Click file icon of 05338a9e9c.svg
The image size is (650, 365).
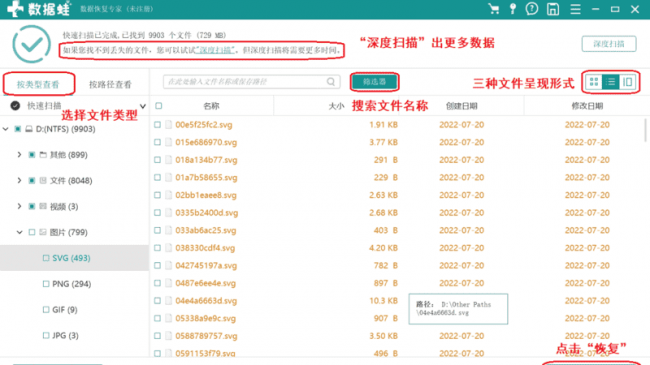point(168,319)
